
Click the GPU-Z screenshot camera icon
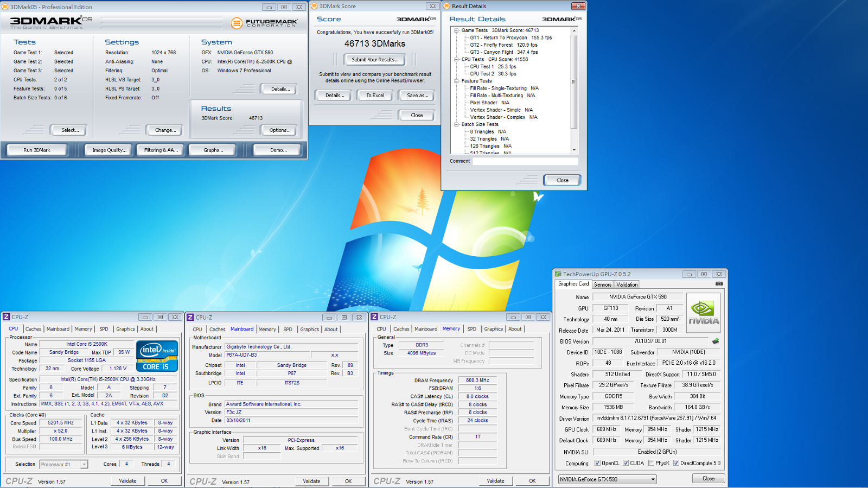(719, 283)
